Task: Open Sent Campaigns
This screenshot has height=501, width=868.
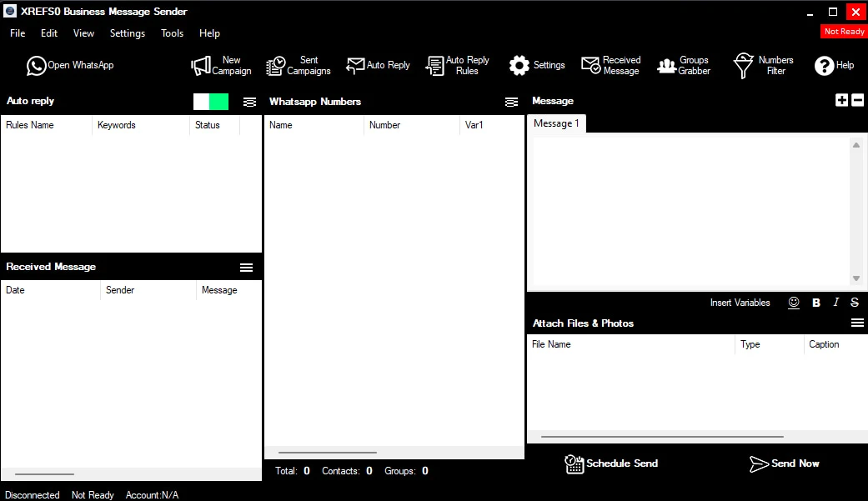Action: (298, 65)
